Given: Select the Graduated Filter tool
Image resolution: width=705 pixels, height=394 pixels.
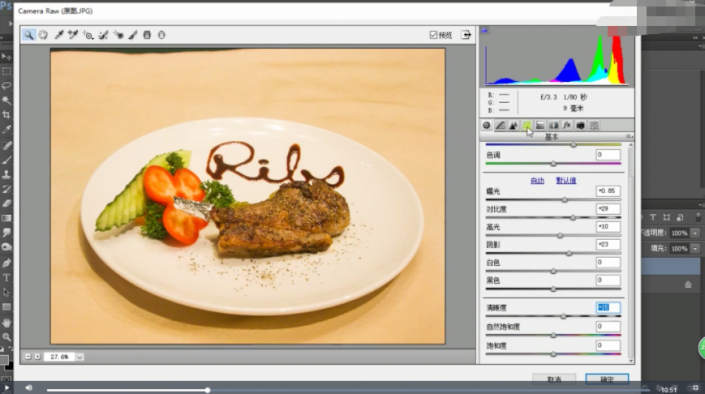Looking at the screenshot, I should [147, 35].
